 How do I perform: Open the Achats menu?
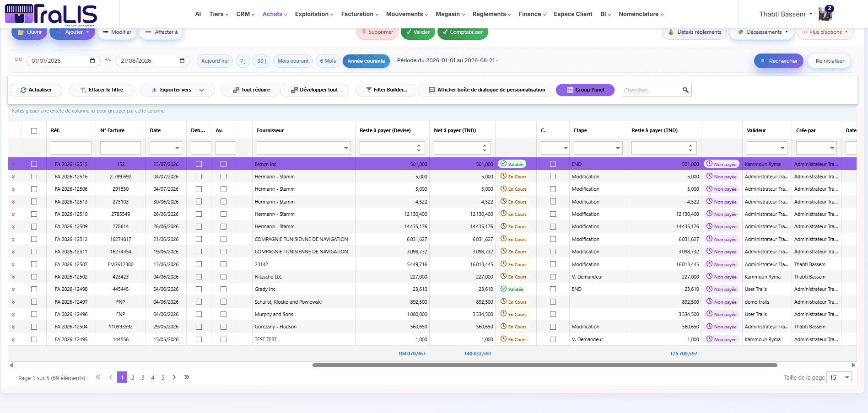275,14
